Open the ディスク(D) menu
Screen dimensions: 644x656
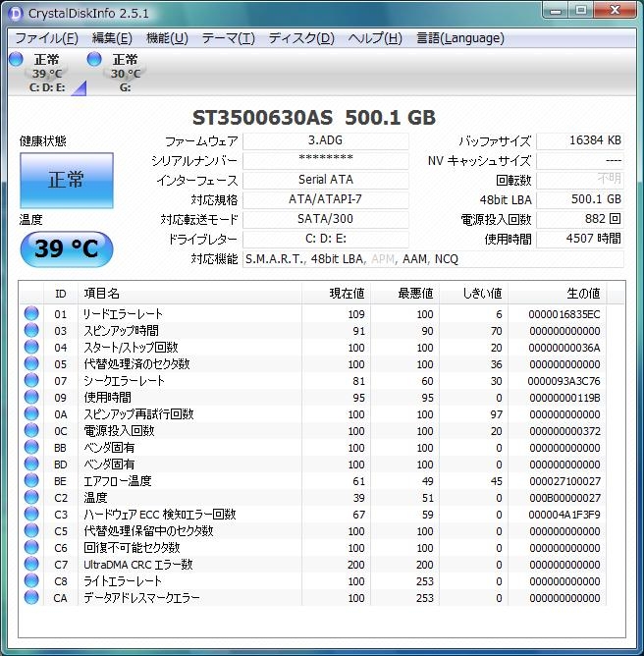301,38
